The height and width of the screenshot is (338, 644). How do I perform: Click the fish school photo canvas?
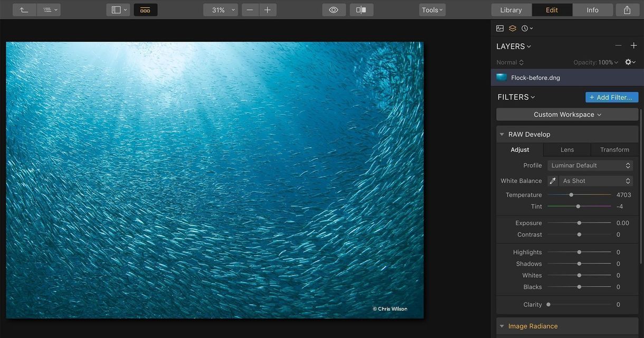215,180
